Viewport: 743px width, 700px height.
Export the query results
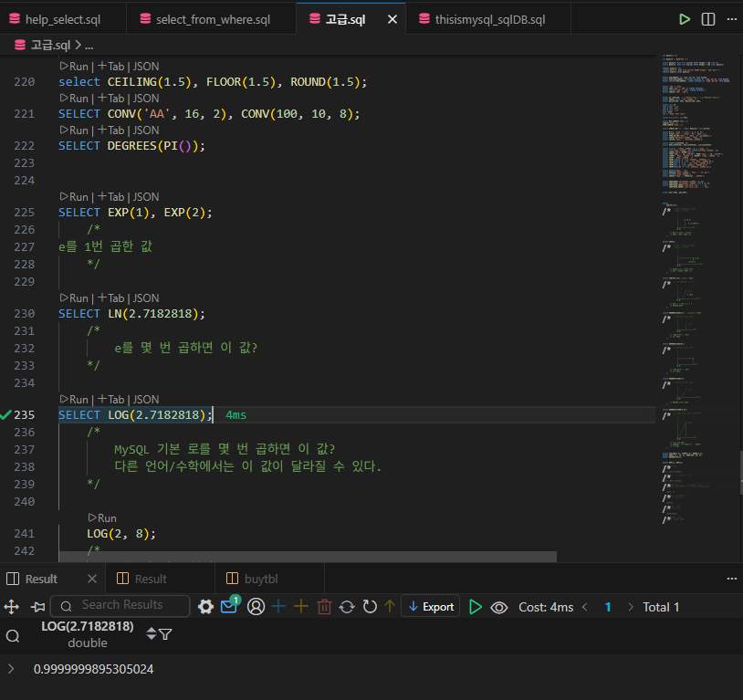pos(431,606)
